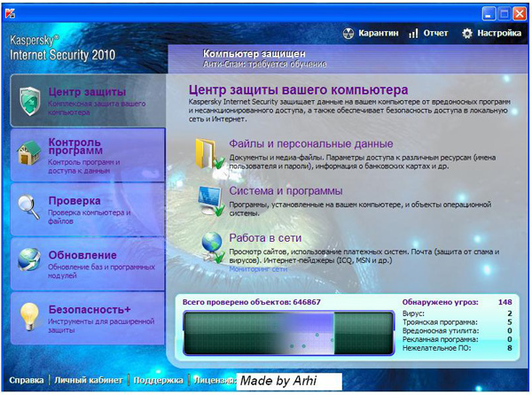Image resolution: width=532 pixels, height=395 pixels.
Task: Open Карантин from the top bar
Action: coord(379,33)
